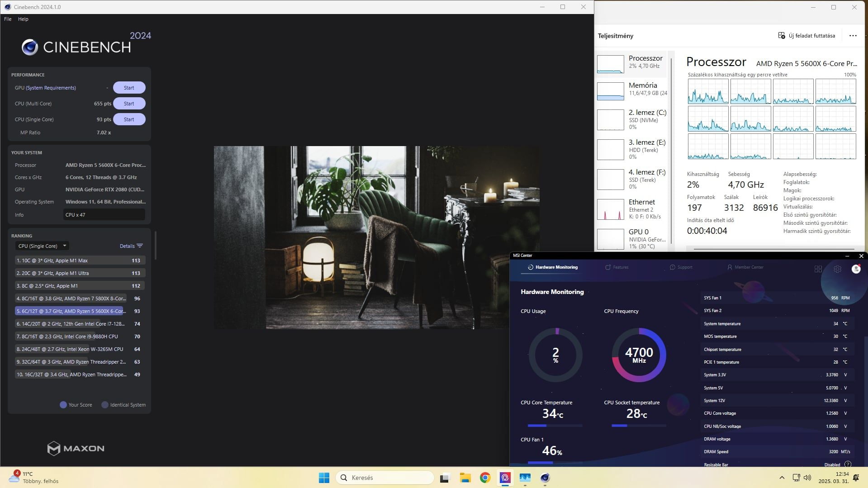This screenshot has height=488, width=868.
Task: Open the System Requirements link
Action: (51, 88)
